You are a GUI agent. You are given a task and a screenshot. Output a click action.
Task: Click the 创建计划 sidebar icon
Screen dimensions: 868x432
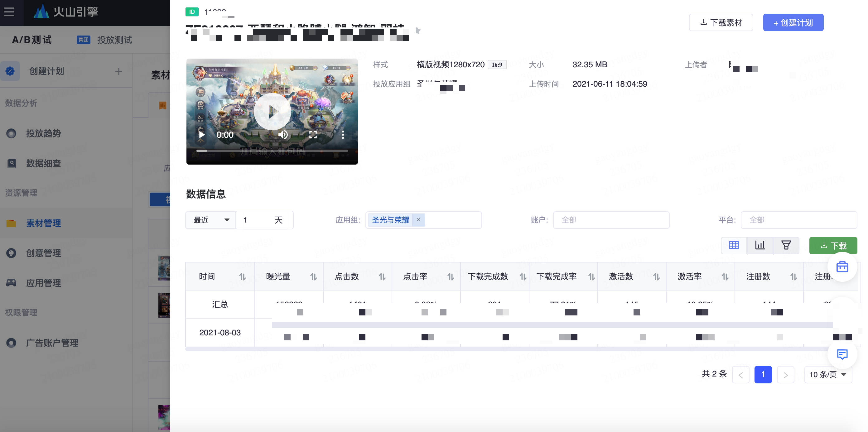click(x=10, y=71)
